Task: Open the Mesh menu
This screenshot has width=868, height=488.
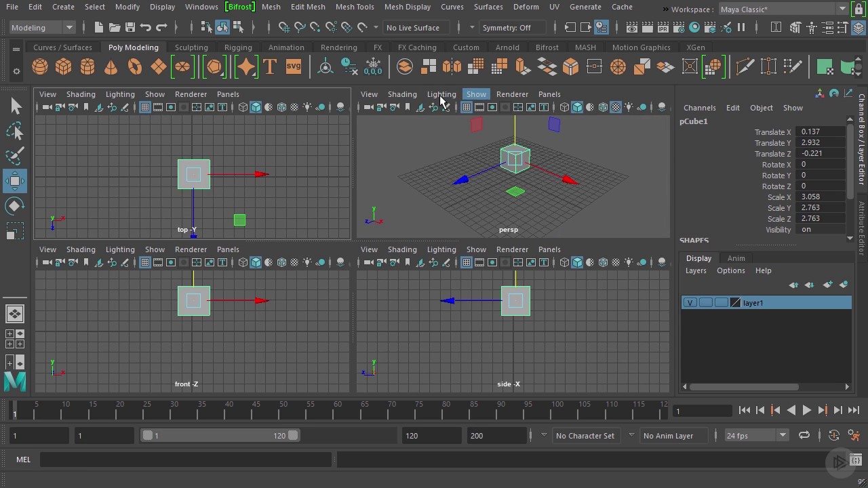Action: pos(271,7)
